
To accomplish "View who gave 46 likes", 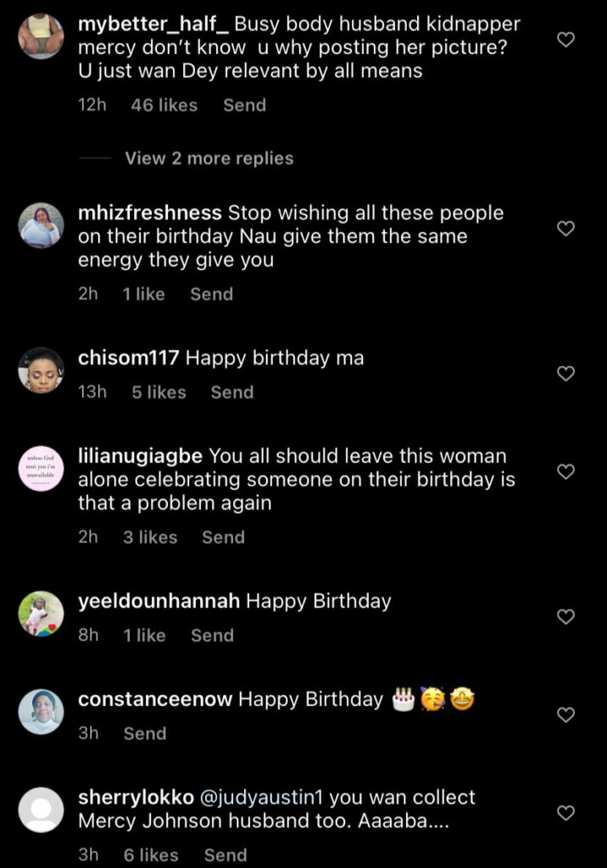I will click(x=164, y=105).
